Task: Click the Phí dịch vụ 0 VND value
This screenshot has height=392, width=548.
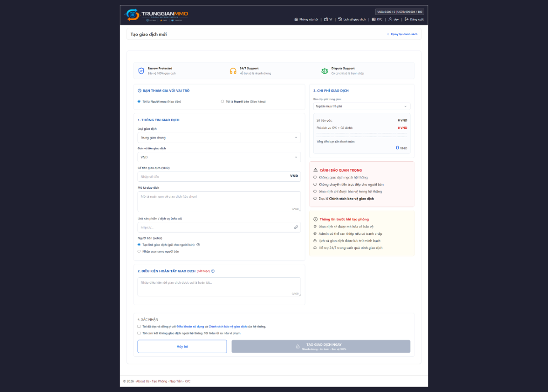Action: click(402, 128)
